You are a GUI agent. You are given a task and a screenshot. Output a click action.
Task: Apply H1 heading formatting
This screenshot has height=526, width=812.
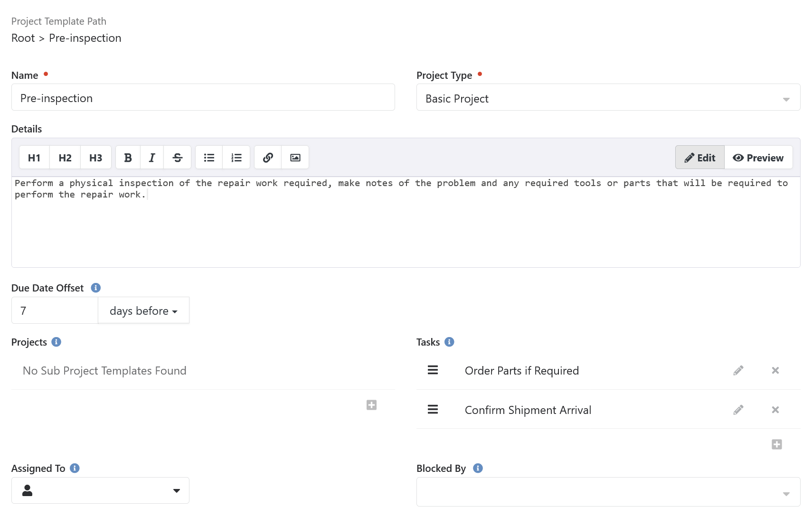click(34, 158)
